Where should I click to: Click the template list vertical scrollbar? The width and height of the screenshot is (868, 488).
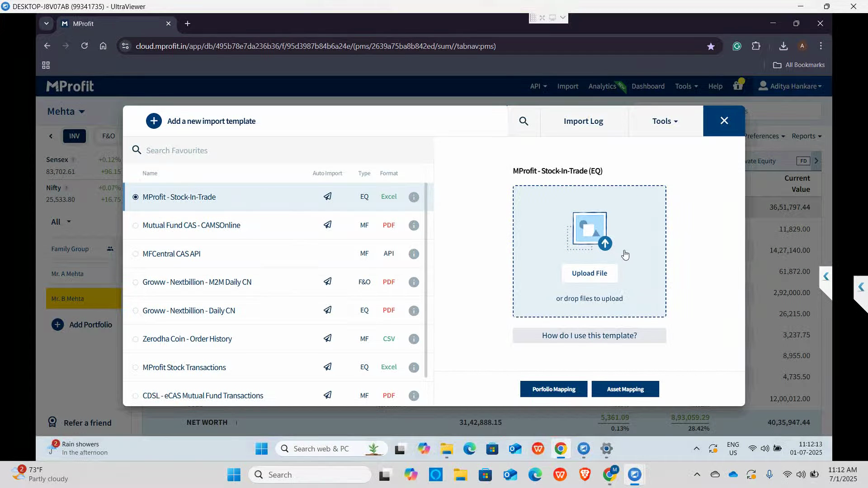pyautogui.click(x=426, y=280)
